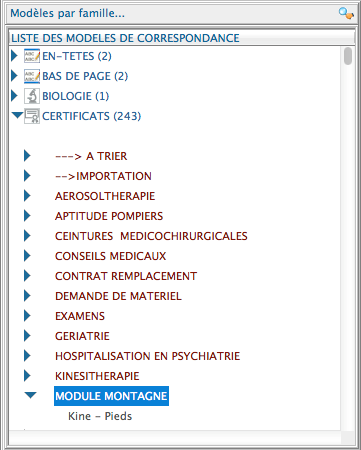
Task: Expand the AEROSOLTHERAPIE folder arrow
Action: coord(27,196)
